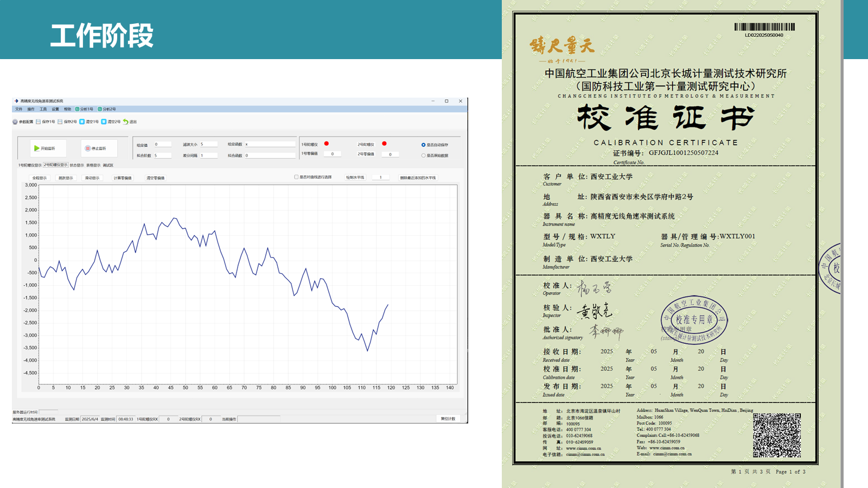Click the 1号陀螺仪RX value field
Screen dimensions: 868x488
pos(168,419)
